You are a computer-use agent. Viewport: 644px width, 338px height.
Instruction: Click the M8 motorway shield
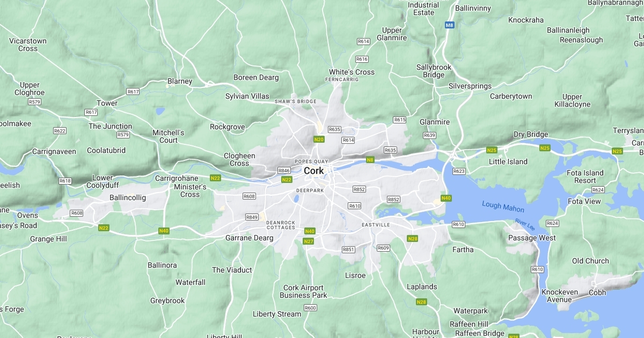(x=450, y=25)
